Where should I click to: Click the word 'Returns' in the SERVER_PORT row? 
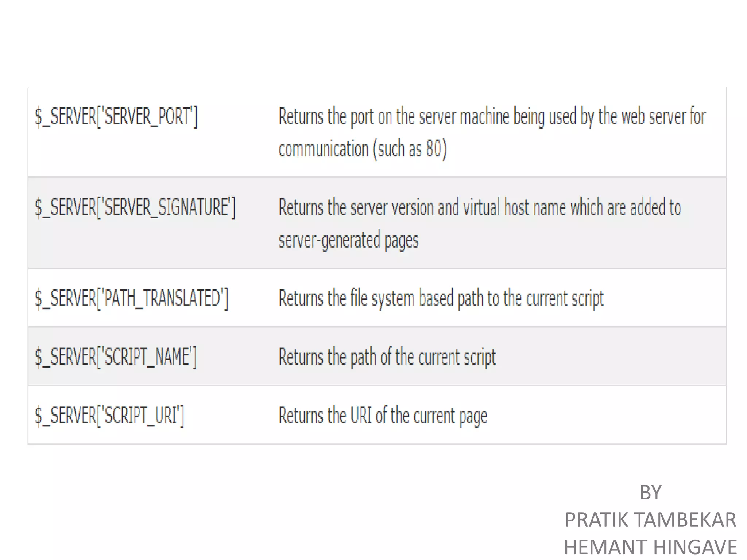coord(301,117)
